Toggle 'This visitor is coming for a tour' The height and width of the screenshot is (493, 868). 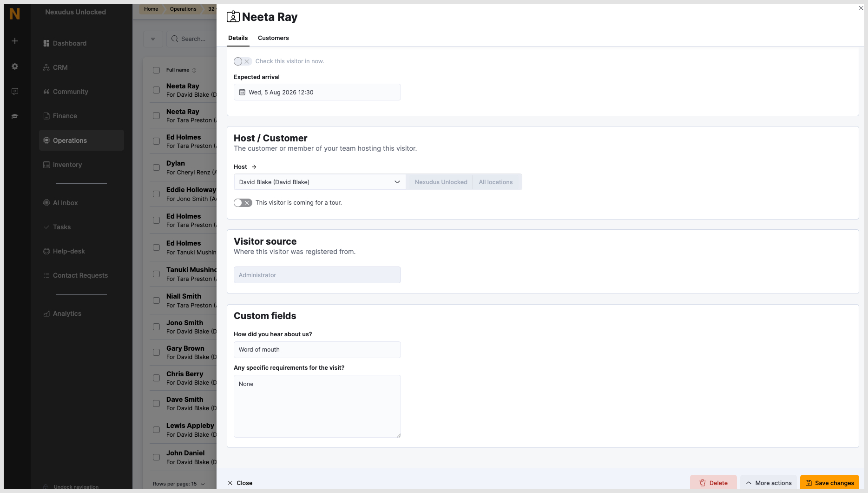coord(243,203)
